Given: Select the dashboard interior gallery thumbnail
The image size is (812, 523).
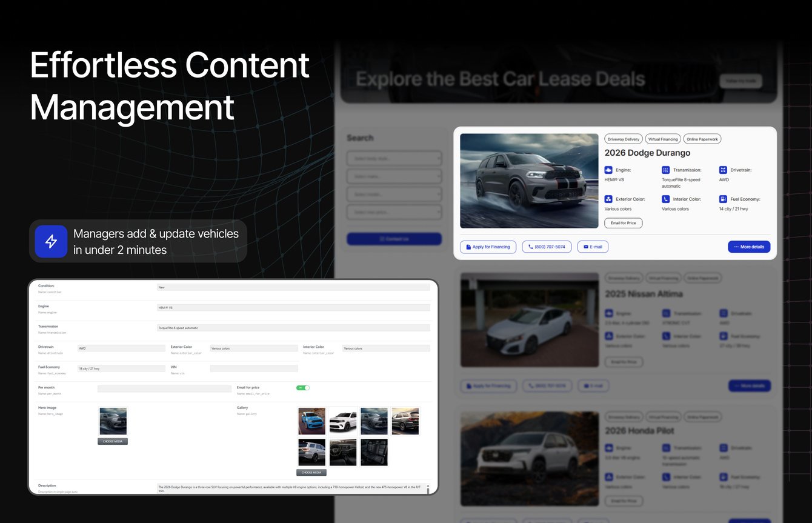Looking at the screenshot, I should (x=343, y=452).
